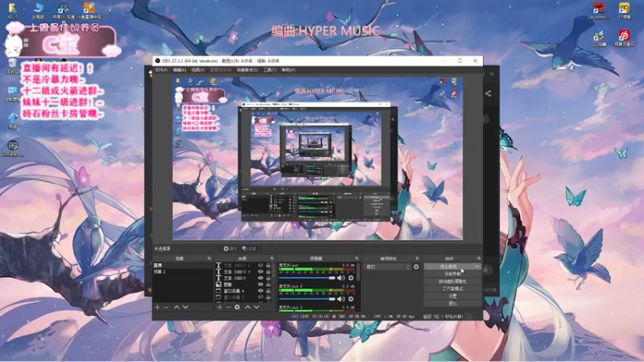Open settings gear for 麦克风/Aux 2 channel
This screenshot has width=644, height=362.
tap(351, 298)
